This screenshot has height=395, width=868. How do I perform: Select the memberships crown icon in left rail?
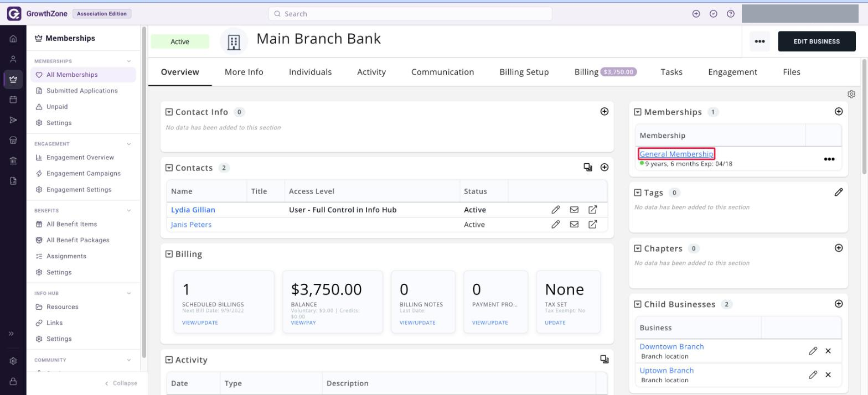coord(13,79)
